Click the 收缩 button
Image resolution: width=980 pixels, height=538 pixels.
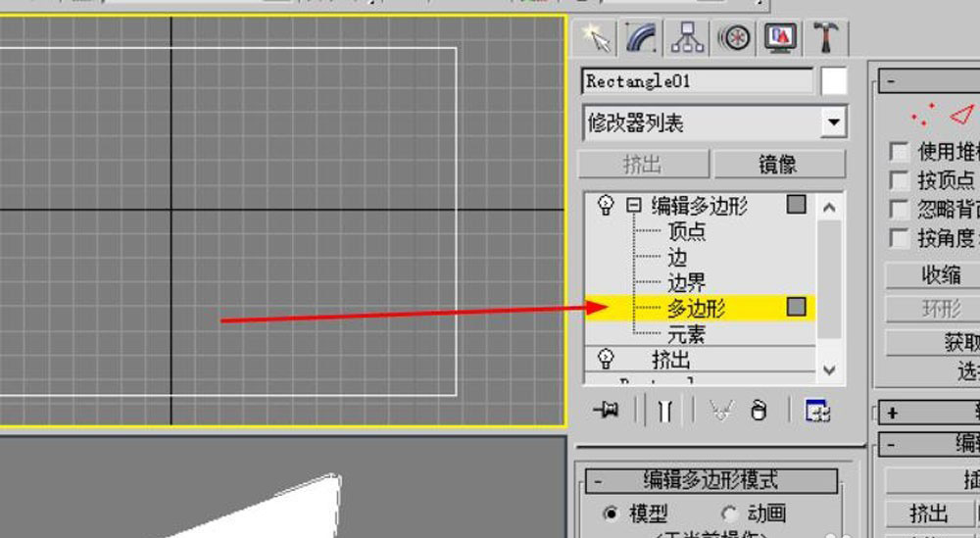click(x=934, y=275)
